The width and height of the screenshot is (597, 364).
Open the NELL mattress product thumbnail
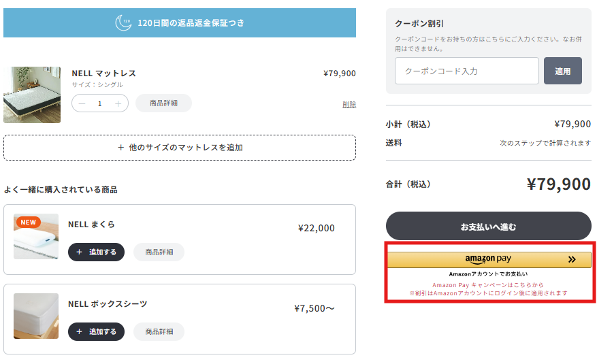point(32,95)
